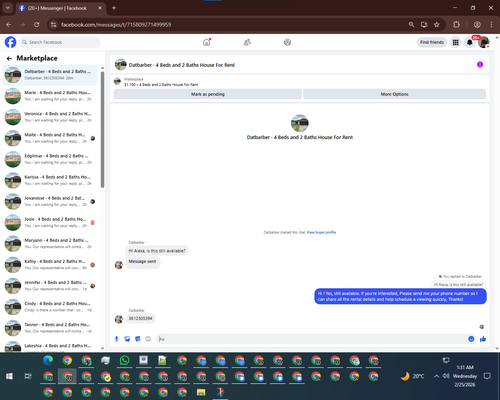The height and width of the screenshot is (400, 500).
Task: Click the More Options button
Action: 394,94
